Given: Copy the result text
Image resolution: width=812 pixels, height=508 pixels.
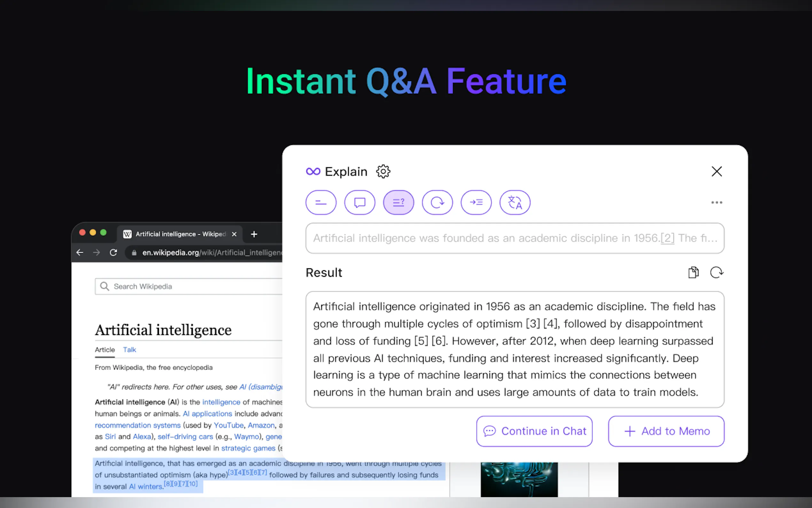Looking at the screenshot, I should tap(693, 273).
